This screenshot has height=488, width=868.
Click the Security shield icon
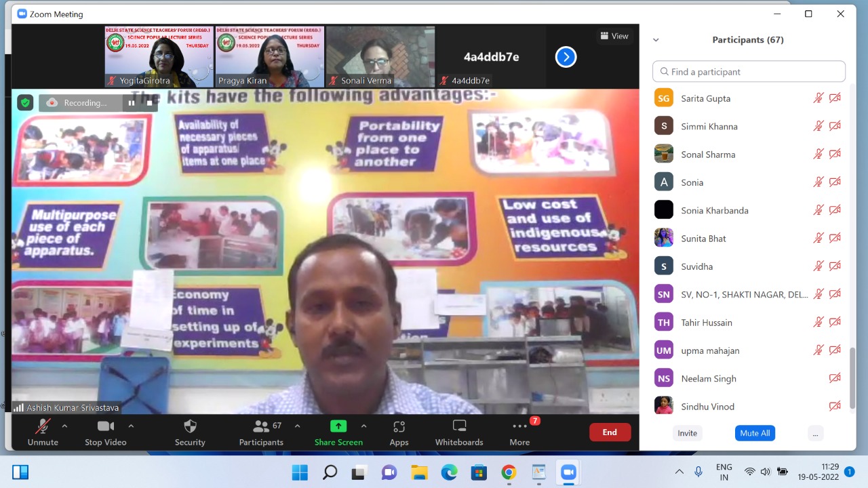190,426
